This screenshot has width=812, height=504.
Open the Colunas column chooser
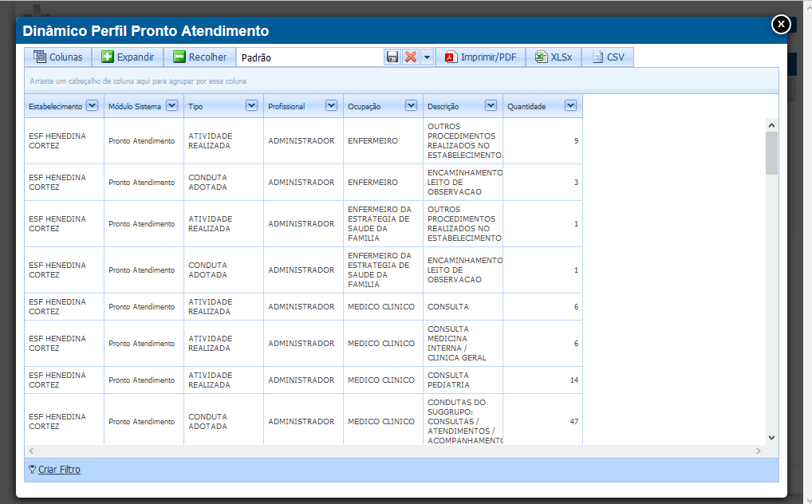click(58, 57)
